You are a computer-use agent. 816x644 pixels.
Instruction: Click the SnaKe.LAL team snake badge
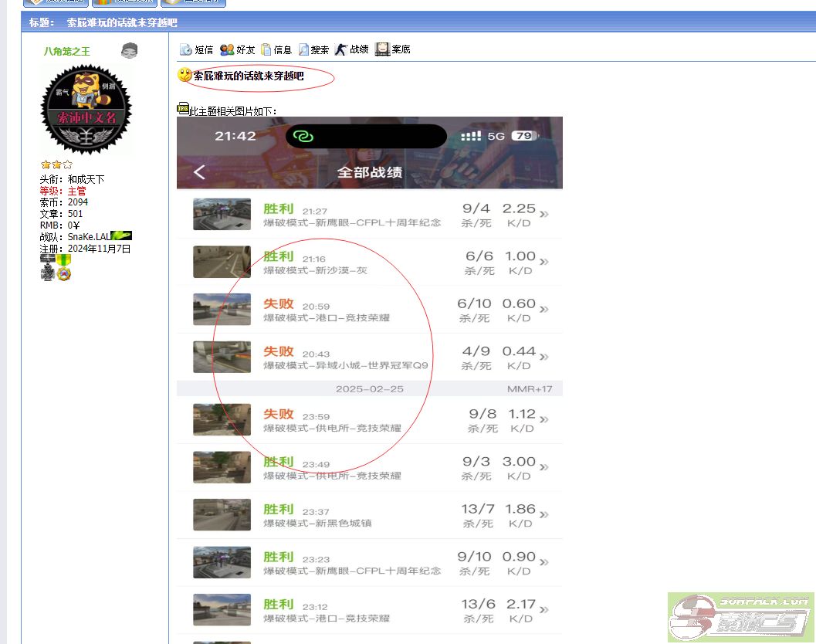pyautogui.click(x=121, y=236)
